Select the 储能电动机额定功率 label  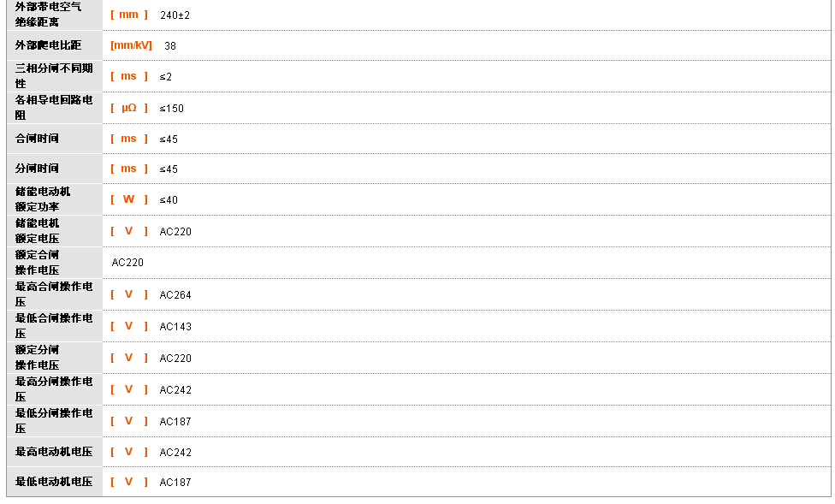(43, 199)
